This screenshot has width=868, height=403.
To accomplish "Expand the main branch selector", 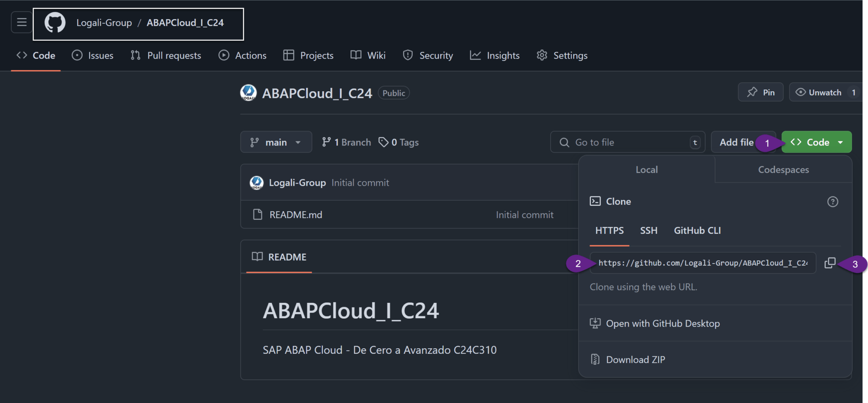I will pyautogui.click(x=276, y=142).
